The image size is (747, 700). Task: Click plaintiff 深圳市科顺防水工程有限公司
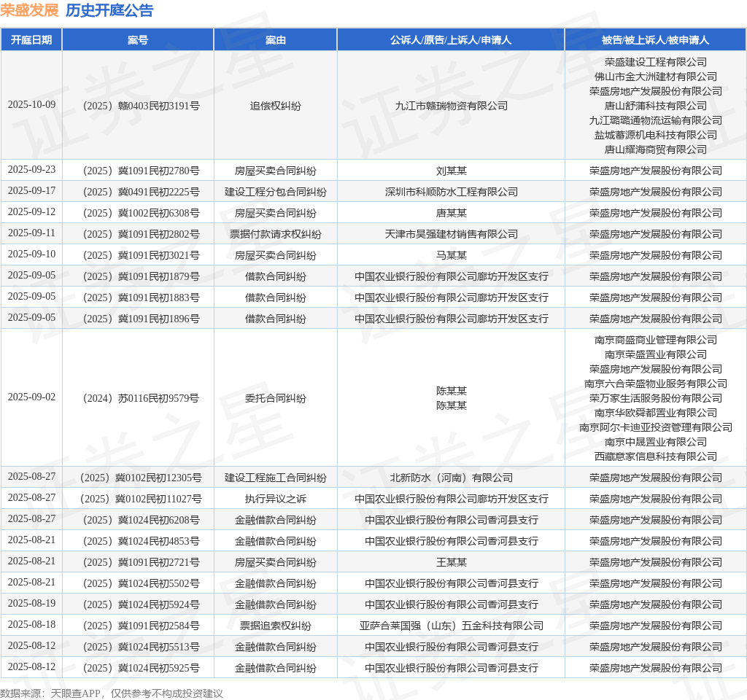tap(451, 192)
